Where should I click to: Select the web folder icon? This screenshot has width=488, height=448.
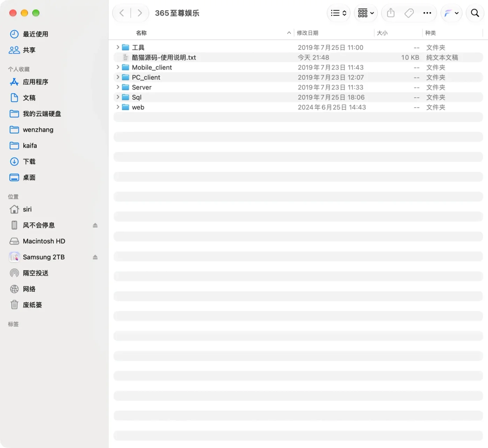125,107
